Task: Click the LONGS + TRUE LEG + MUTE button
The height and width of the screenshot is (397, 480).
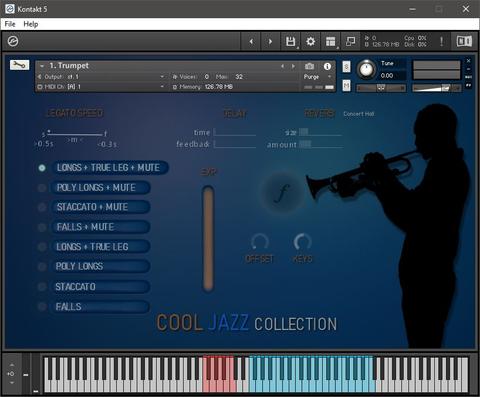Action: pos(109,168)
